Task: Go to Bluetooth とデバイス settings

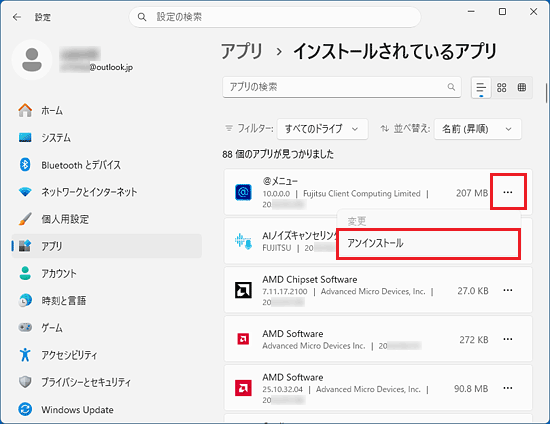Action: tap(107, 165)
